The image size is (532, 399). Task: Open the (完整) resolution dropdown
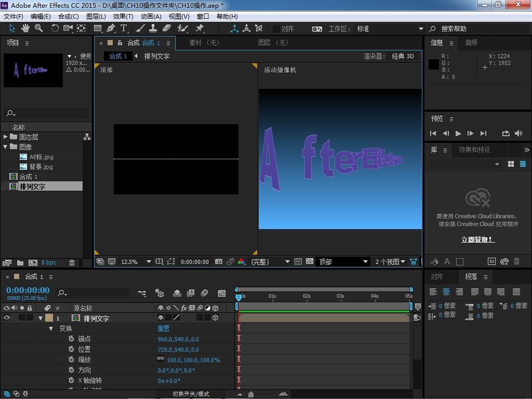[270, 262]
